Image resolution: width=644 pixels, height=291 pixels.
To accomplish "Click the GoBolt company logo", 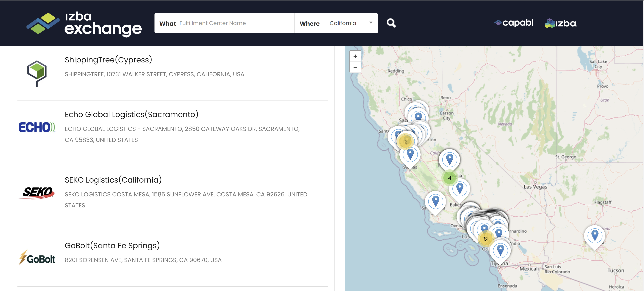I will point(37,258).
